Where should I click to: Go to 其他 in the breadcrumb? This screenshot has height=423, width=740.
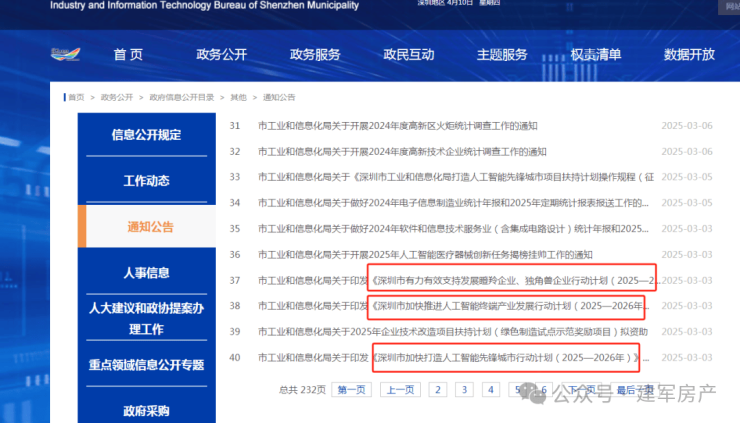click(x=238, y=97)
